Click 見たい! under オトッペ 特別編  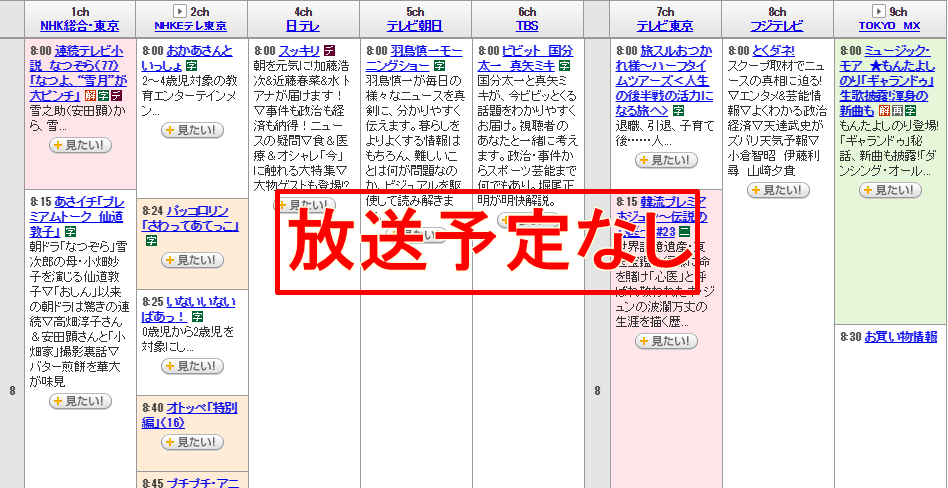coord(192,441)
